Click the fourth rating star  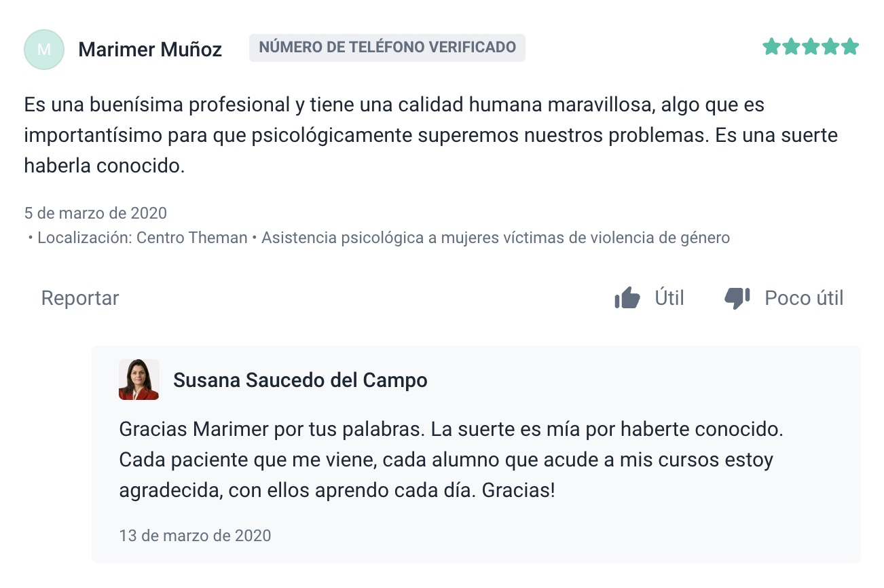click(830, 47)
